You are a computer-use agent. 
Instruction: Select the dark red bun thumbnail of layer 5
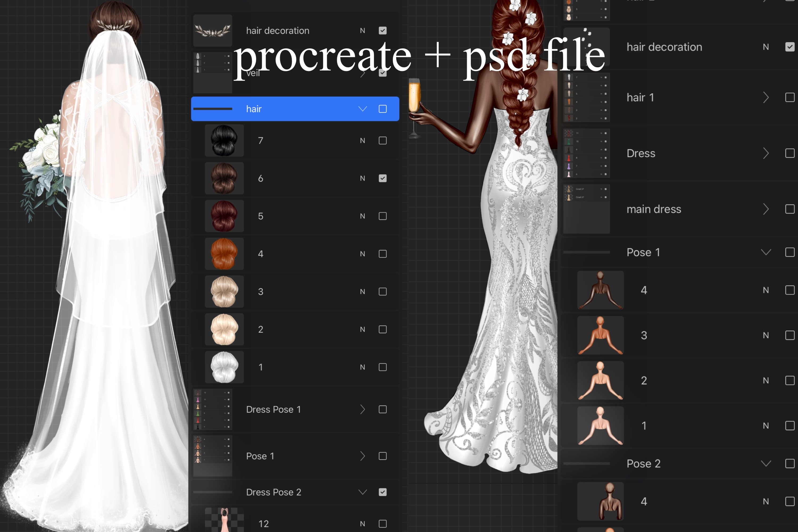tap(224, 216)
